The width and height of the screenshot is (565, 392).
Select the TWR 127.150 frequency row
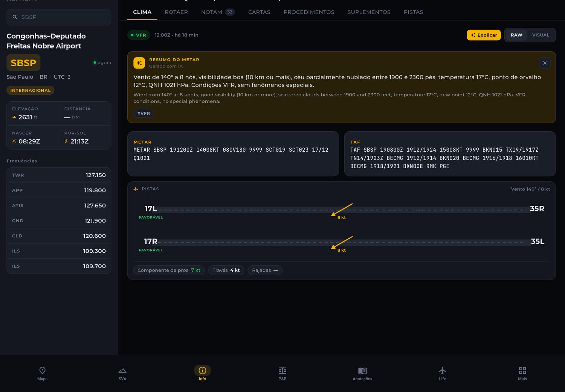coord(59,175)
